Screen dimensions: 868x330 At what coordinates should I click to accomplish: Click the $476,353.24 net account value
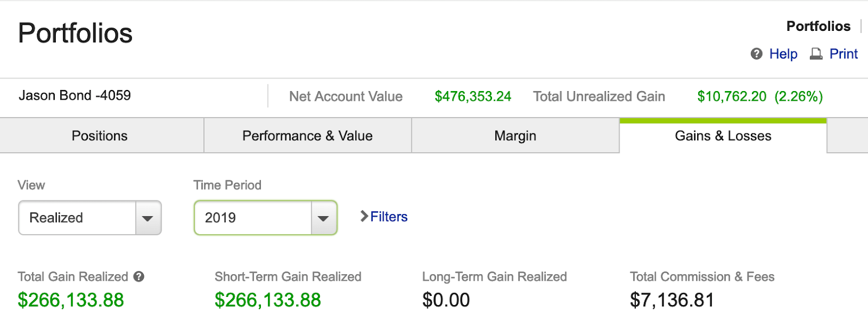click(x=473, y=96)
